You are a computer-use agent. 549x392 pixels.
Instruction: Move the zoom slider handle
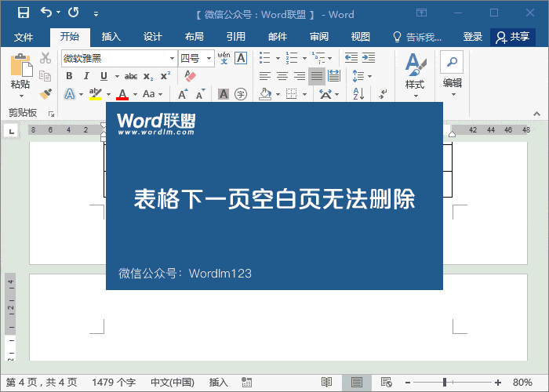(x=445, y=383)
